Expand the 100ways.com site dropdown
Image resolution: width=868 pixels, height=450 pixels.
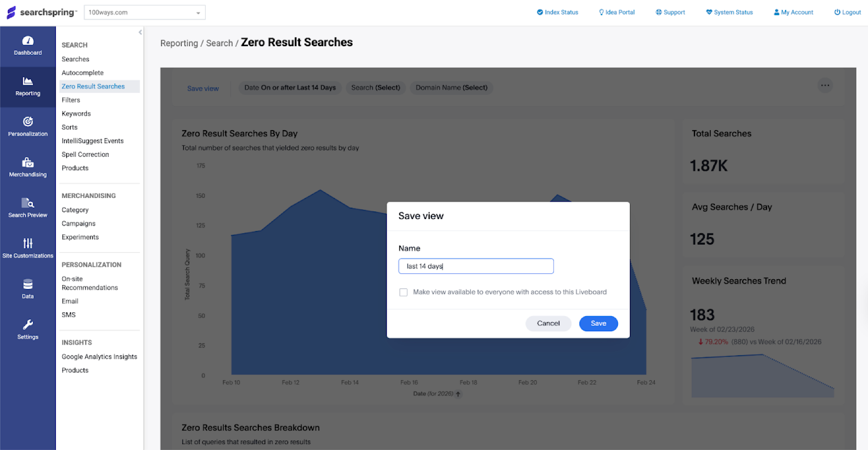click(x=198, y=13)
